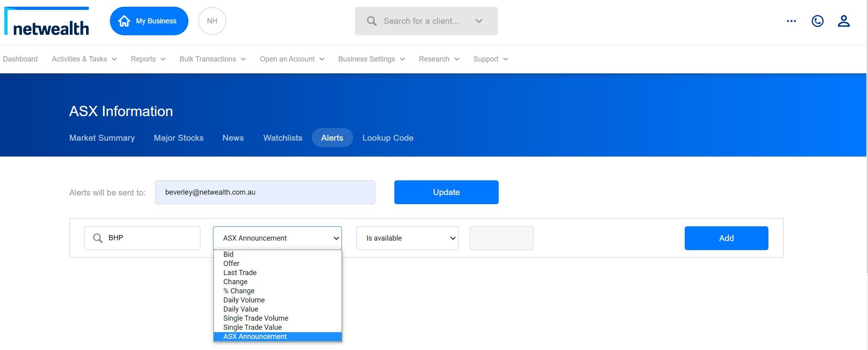Click the Add alert button
The image size is (868, 350).
click(726, 238)
